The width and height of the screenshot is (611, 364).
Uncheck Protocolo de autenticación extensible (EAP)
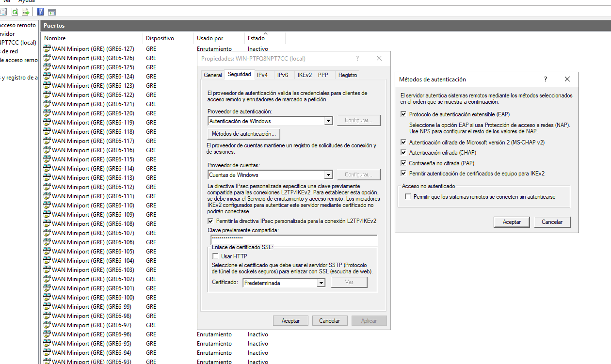[x=404, y=114]
